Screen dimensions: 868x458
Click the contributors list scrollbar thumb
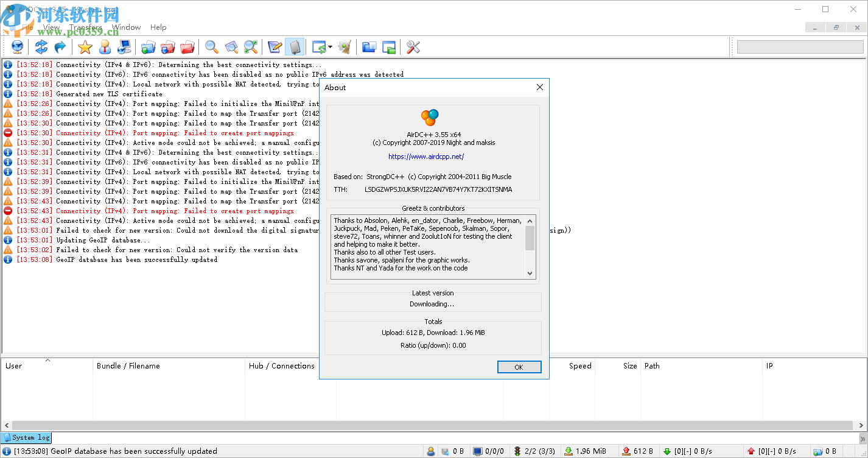pos(530,238)
